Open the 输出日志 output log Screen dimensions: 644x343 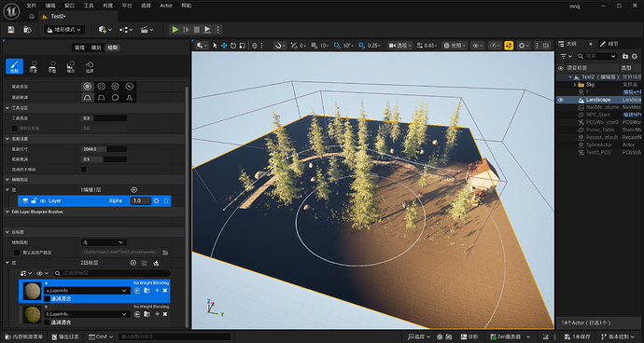coord(65,336)
